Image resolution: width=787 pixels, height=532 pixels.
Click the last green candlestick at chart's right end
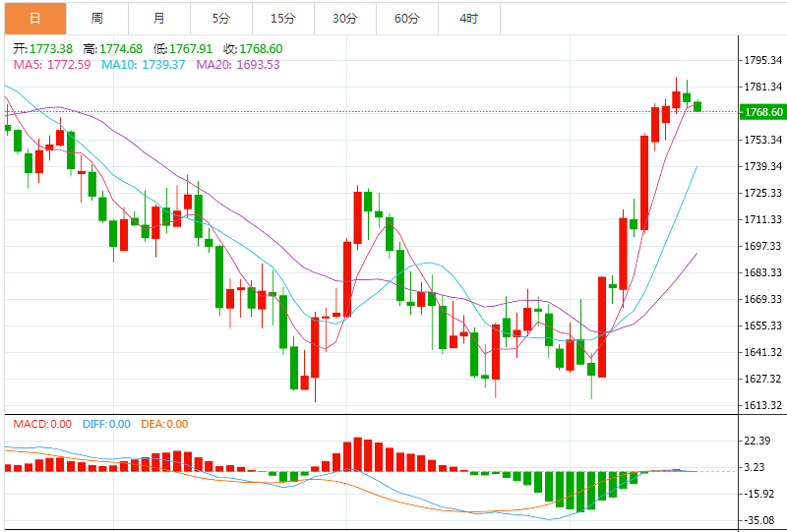(x=697, y=106)
